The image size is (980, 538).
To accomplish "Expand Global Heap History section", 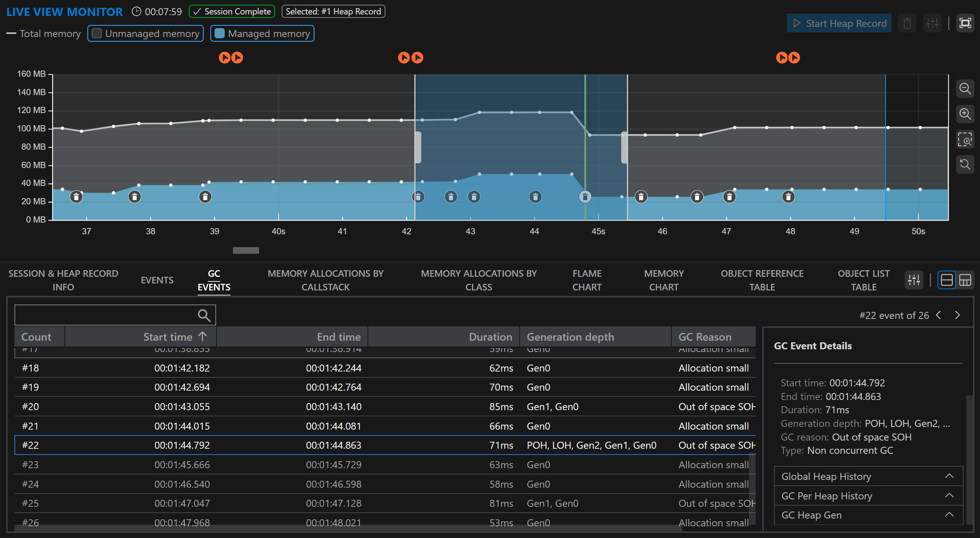I will coord(868,476).
